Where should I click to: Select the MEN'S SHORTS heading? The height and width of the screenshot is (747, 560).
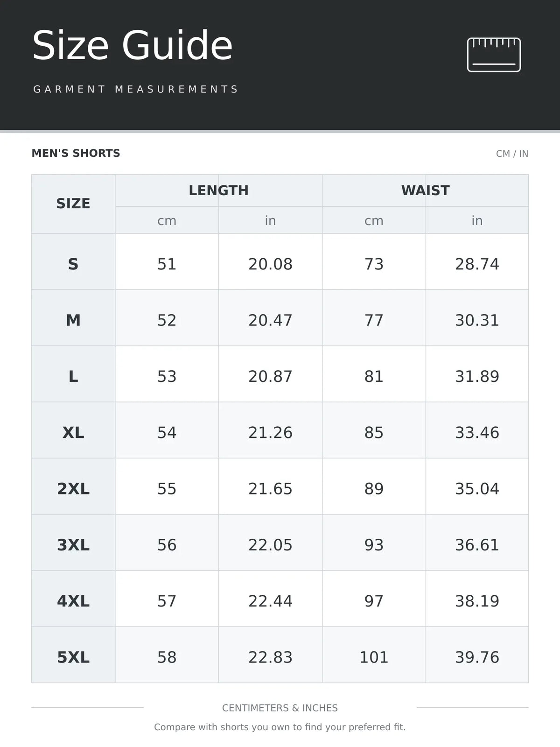[76, 153]
